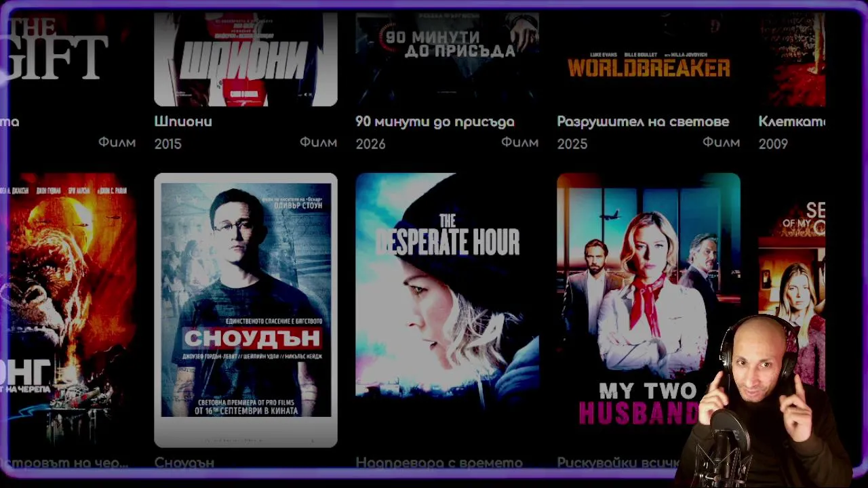Click the title 'Рискувайки всичко'
The image size is (868, 488).
point(618,462)
